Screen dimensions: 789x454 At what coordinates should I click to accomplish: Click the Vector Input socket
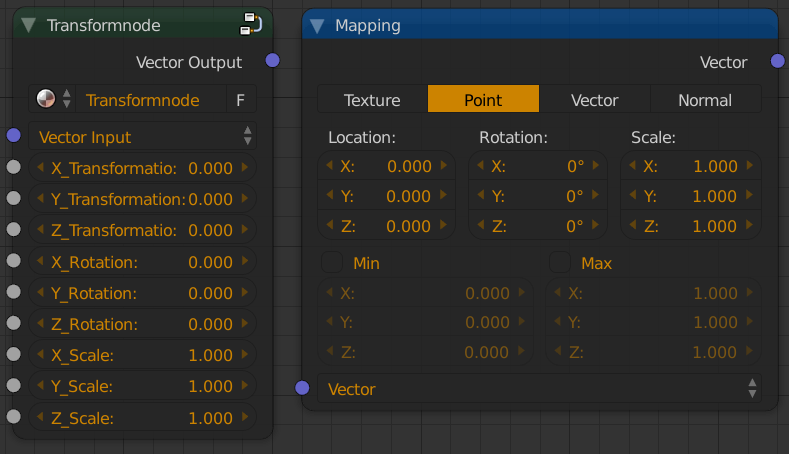14,135
